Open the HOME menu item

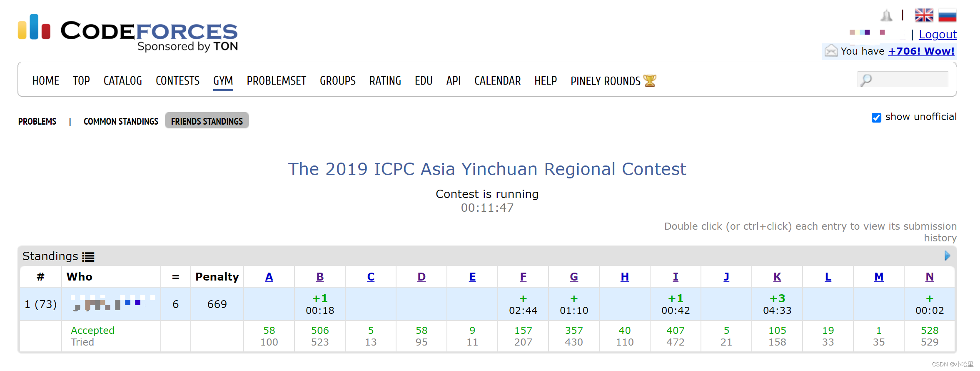coord(46,80)
